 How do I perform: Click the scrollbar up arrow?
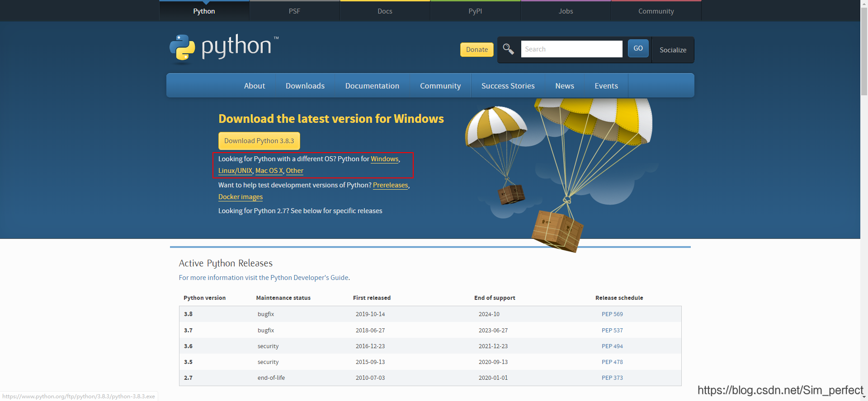(x=864, y=4)
